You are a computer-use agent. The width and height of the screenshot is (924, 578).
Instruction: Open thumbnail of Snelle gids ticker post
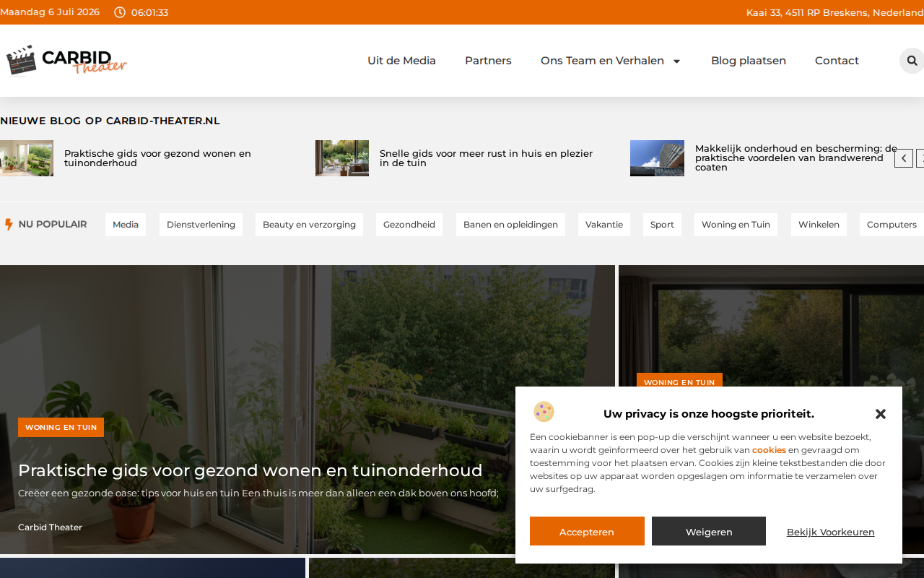pyautogui.click(x=342, y=158)
